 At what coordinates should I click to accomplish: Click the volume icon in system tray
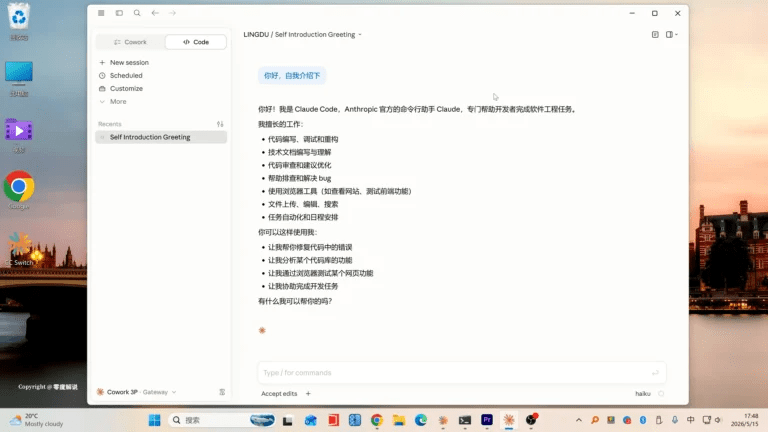coord(718,420)
